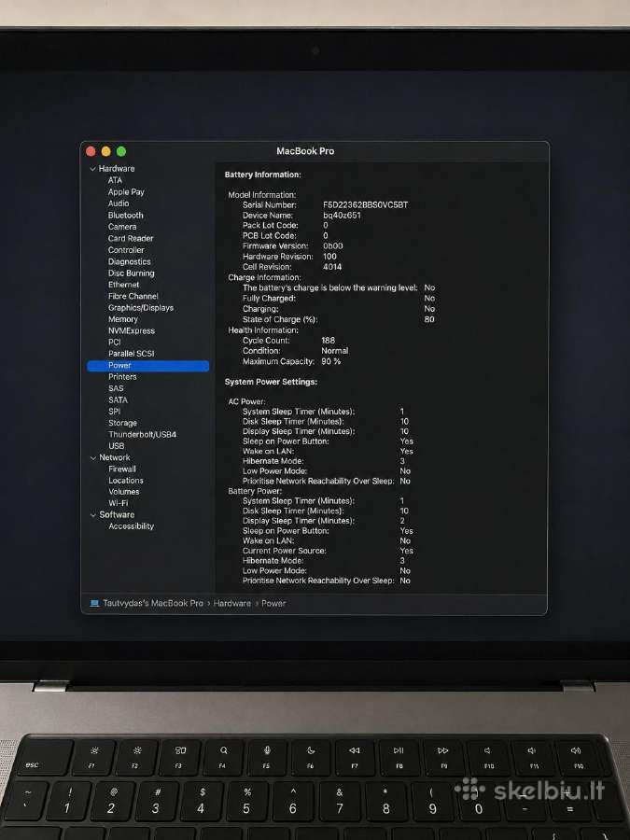Click the Battery Information heading
630x840 pixels.
click(x=262, y=175)
